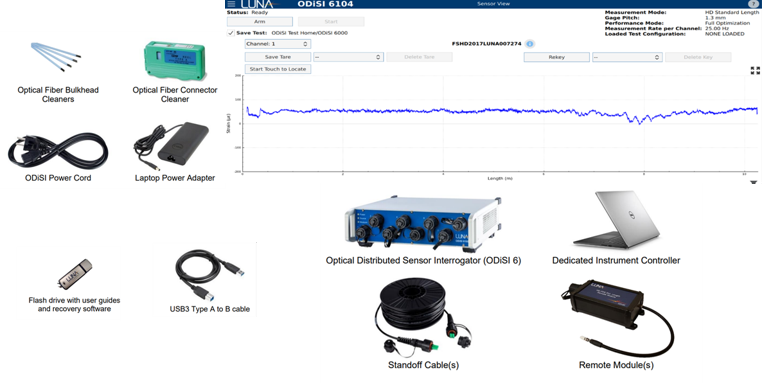Click the Remote Module image
This screenshot has width=762, height=383.
click(617, 318)
